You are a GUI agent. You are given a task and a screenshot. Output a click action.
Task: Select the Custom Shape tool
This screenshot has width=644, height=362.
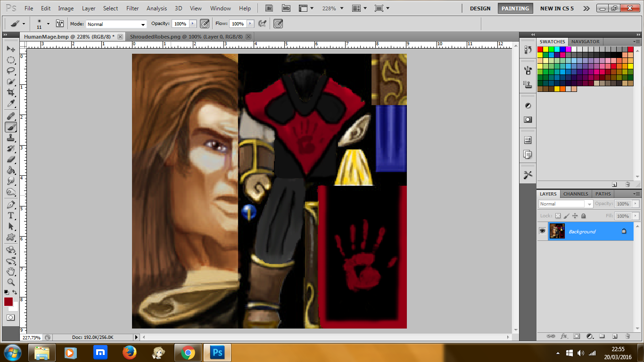point(11,237)
